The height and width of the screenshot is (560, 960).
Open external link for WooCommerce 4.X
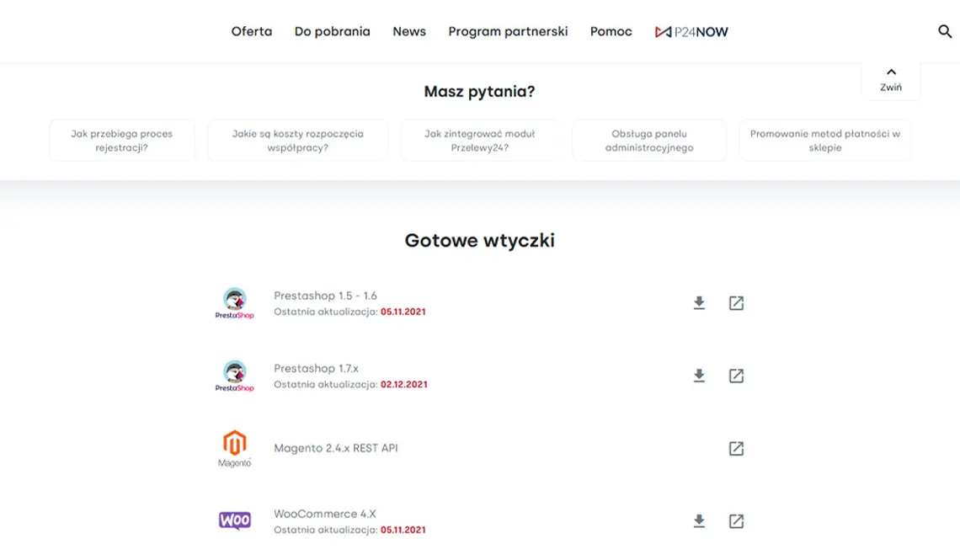pyautogui.click(x=736, y=521)
